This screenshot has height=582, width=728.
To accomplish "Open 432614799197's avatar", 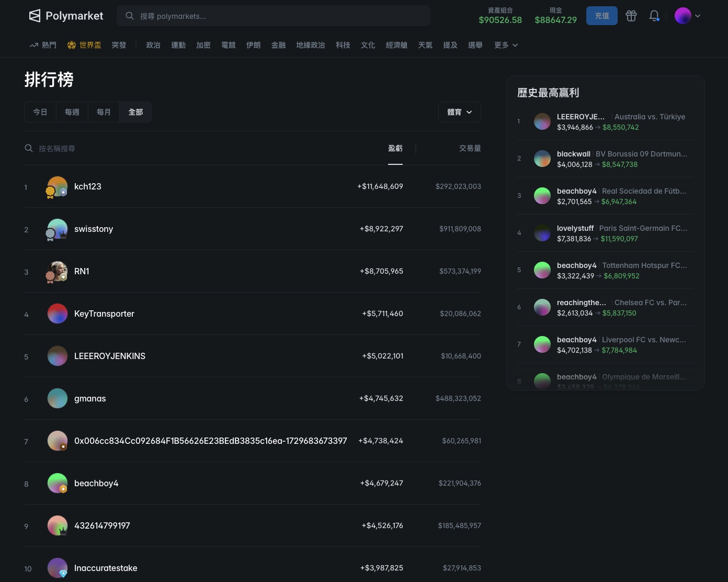I will click(x=58, y=525).
